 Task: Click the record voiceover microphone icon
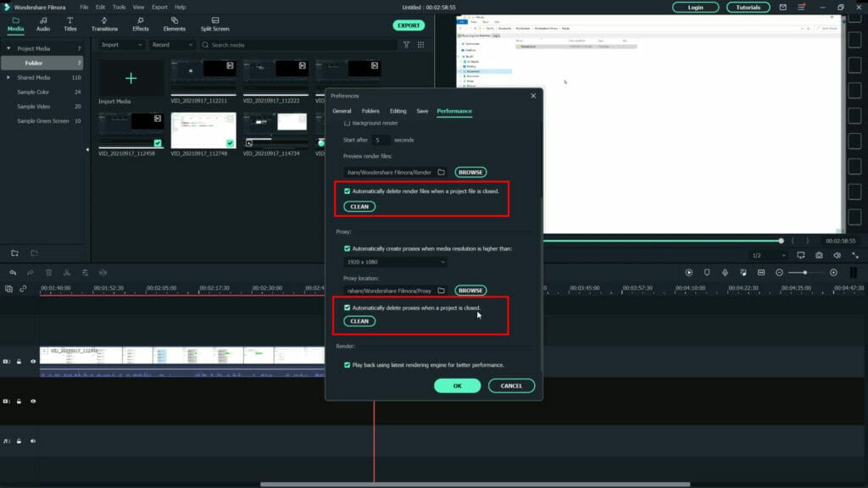tap(725, 273)
